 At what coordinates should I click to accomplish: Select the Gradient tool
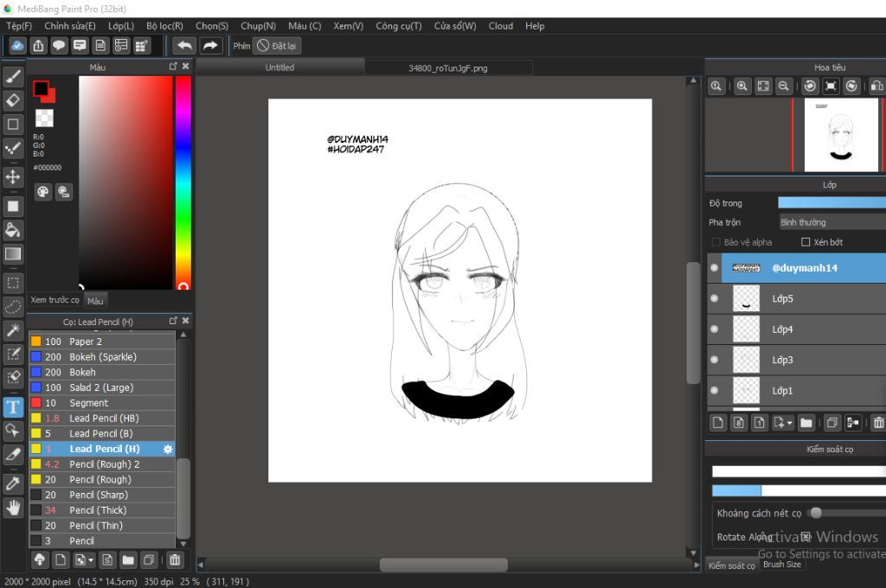point(13,254)
